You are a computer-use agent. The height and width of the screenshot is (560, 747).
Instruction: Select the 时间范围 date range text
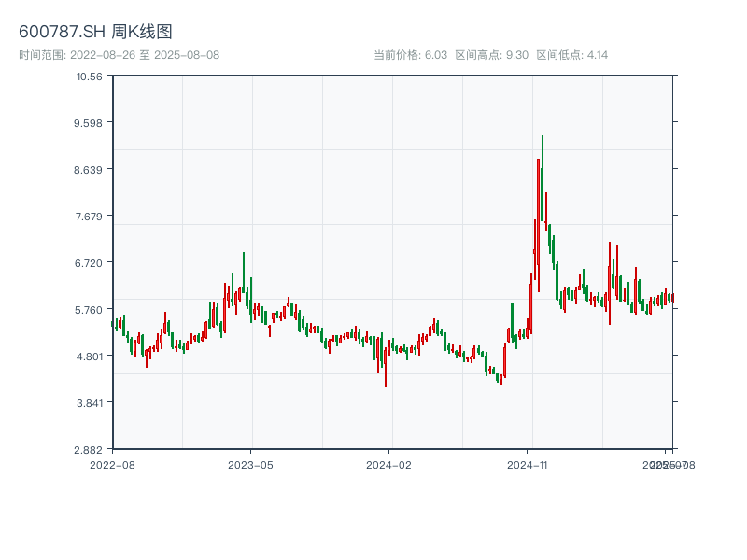119,55
